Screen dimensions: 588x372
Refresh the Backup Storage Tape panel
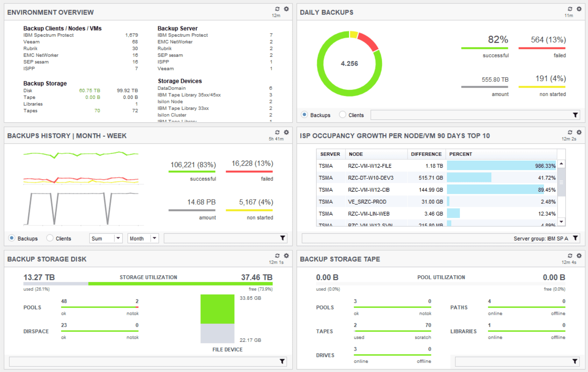tap(570, 255)
